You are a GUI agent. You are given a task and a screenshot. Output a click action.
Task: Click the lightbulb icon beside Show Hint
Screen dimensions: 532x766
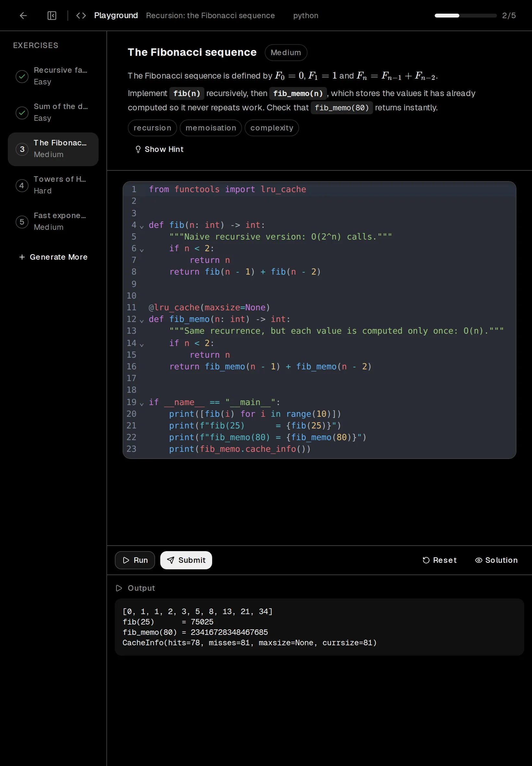[x=138, y=149]
